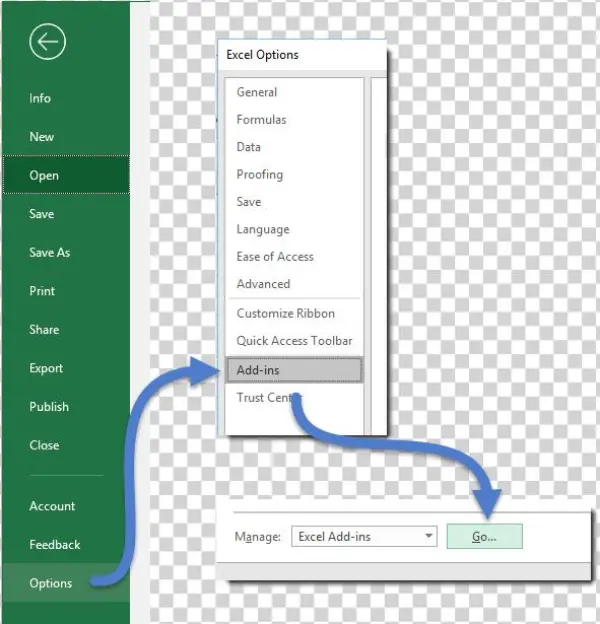Open Language settings category
Image resolution: width=600 pixels, height=624 pixels.
[294, 229]
